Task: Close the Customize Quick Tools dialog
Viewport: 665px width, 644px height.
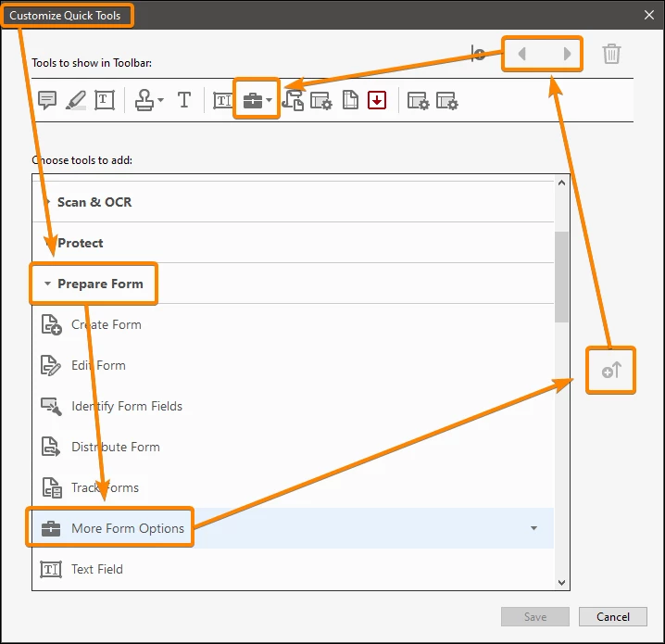Action: click(x=649, y=15)
